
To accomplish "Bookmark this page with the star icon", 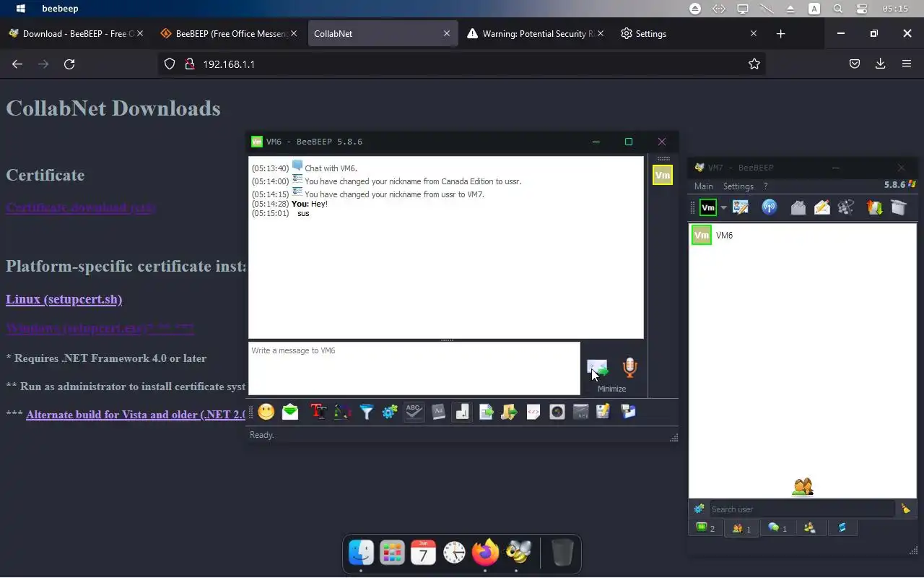I will pyautogui.click(x=754, y=64).
